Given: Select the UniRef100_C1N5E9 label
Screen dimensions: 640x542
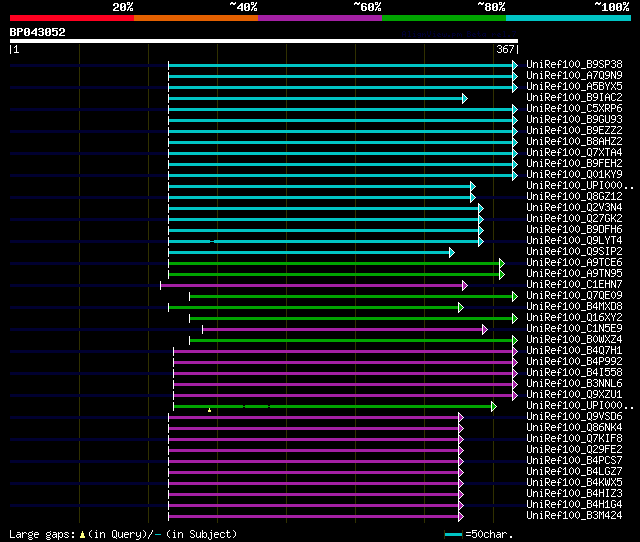Looking at the screenshot, I should (574, 329).
